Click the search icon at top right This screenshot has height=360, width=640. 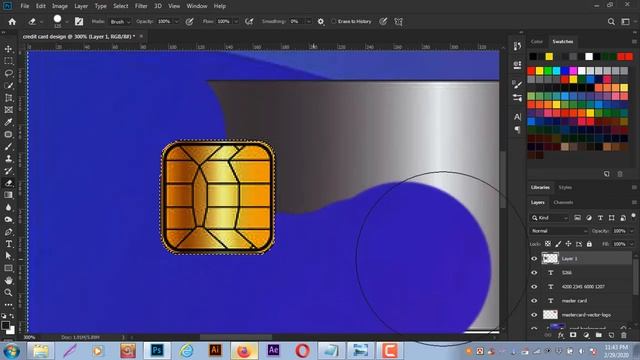(611, 22)
